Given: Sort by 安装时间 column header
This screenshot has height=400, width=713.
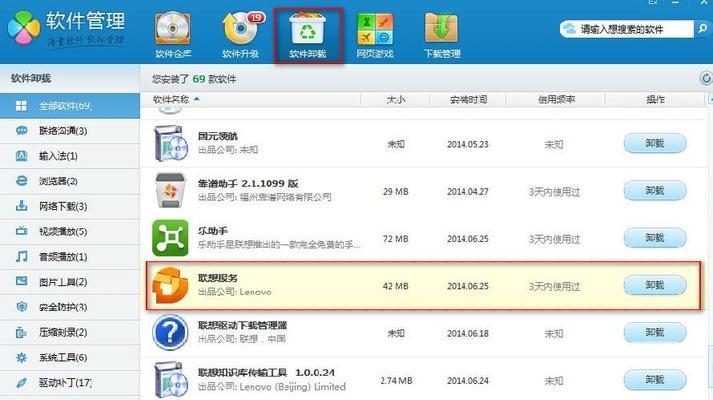Looking at the screenshot, I should pos(468,100).
